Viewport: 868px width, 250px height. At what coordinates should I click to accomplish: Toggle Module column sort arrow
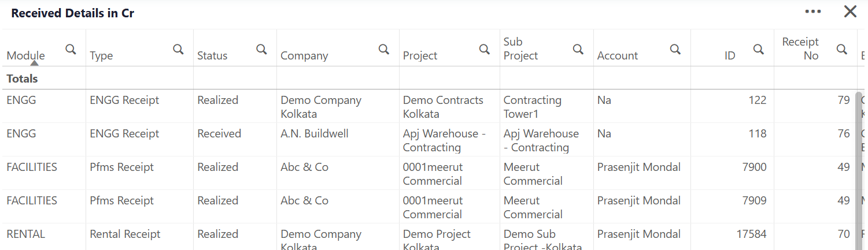34,63
